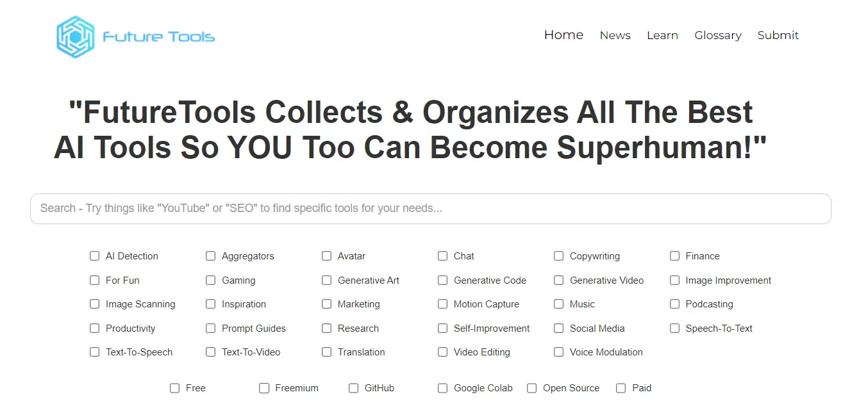Enable the Google Colab filter
This screenshot has height=406, width=868.
tap(442, 388)
